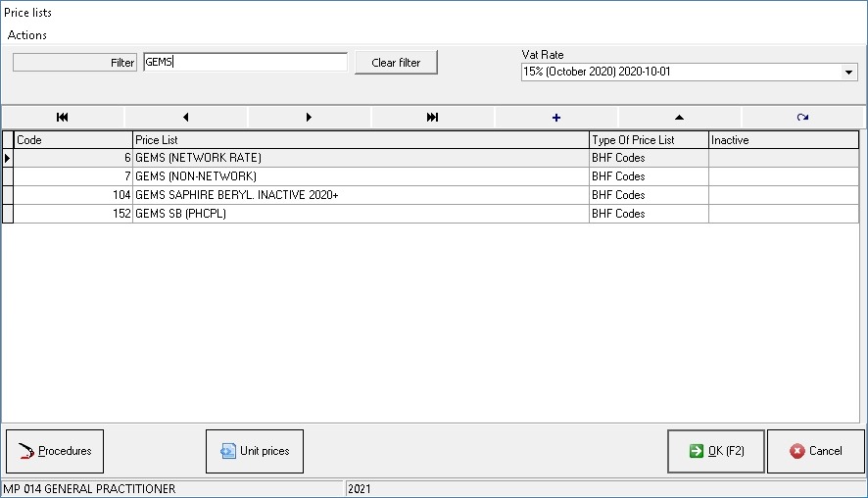Image resolution: width=868 pixels, height=498 pixels.
Task: Go to first record in navigator
Action: click(x=63, y=117)
